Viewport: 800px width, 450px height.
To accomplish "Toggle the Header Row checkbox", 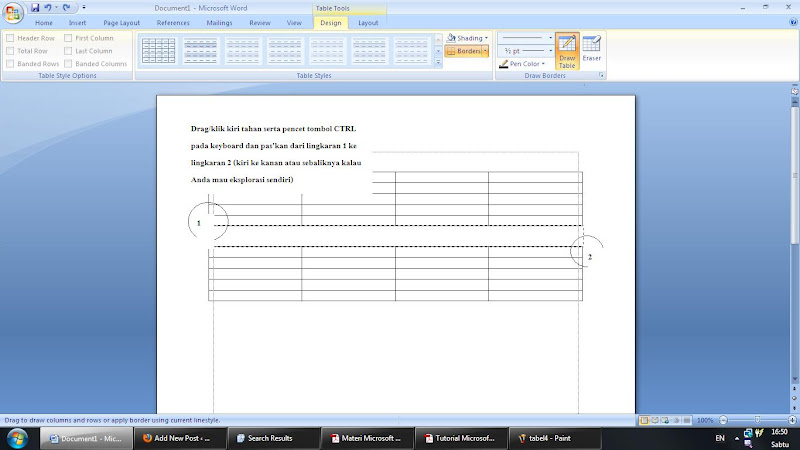I will (10, 38).
